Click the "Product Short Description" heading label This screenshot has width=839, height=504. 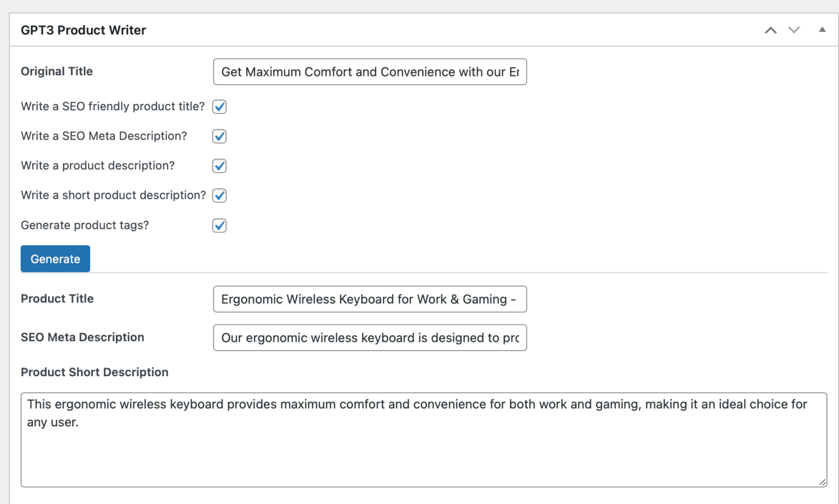click(94, 372)
